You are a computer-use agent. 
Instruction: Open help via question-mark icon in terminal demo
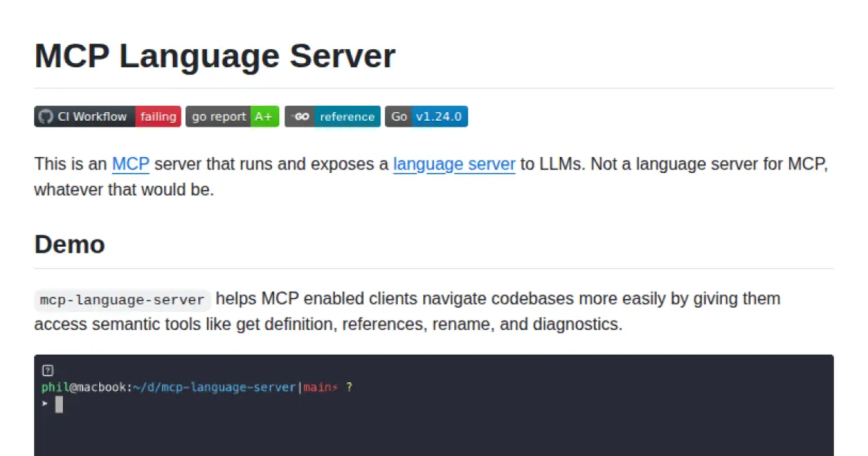click(47, 370)
